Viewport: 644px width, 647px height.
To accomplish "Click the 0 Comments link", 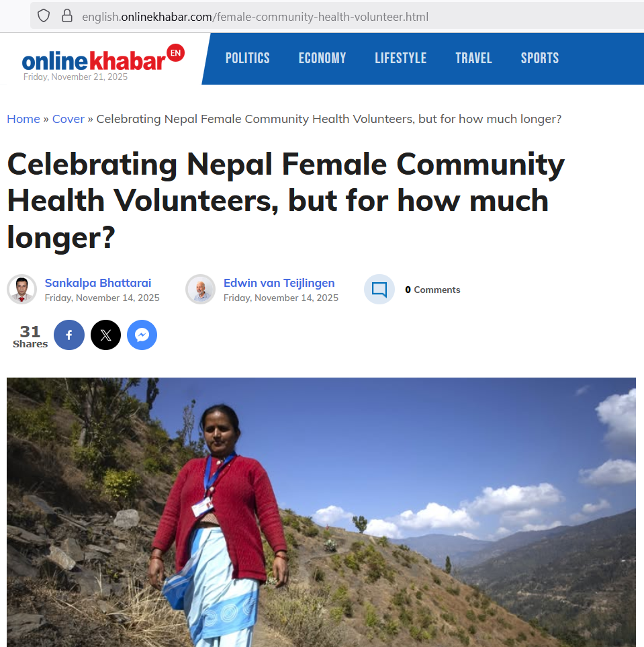I will (432, 290).
